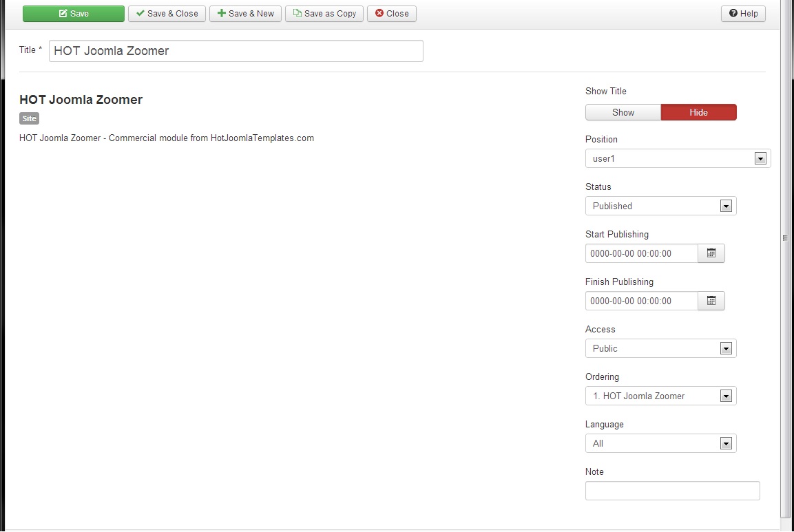Click the Language dropdown arrow
This screenshot has height=532, width=794.
pyautogui.click(x=726, y=444)
